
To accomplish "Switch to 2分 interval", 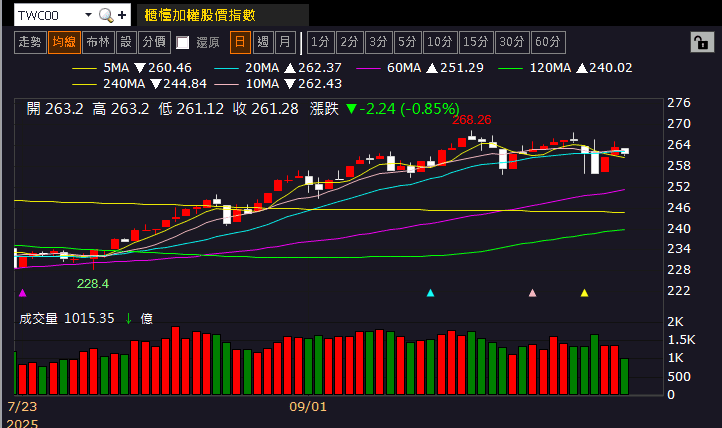I will 350,42.
